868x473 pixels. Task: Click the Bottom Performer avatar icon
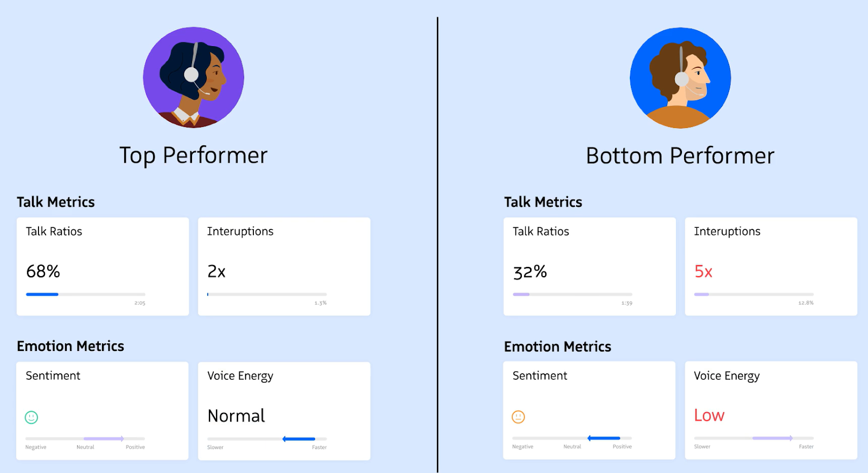click(680, 78)
